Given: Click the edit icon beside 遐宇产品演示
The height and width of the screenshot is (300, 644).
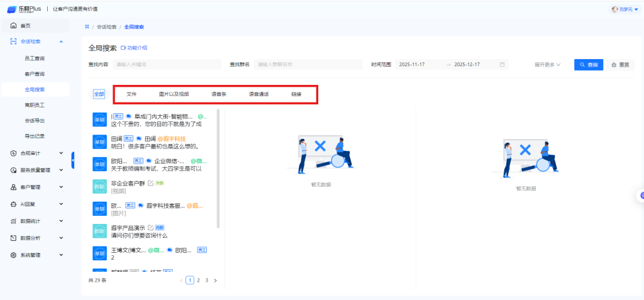Looking at the screenshot, I should point(150,227).
